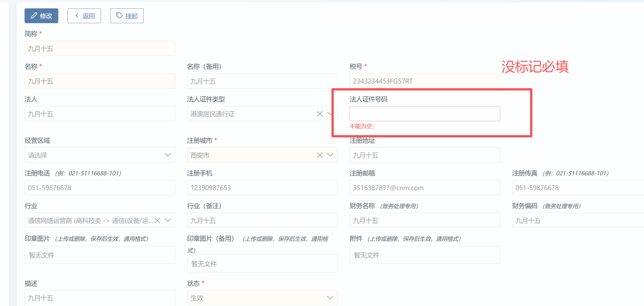This screenshot has width=644, height=306.
Task: Open the 经营区域 请选择 dropdown
Action: (100, 155)
